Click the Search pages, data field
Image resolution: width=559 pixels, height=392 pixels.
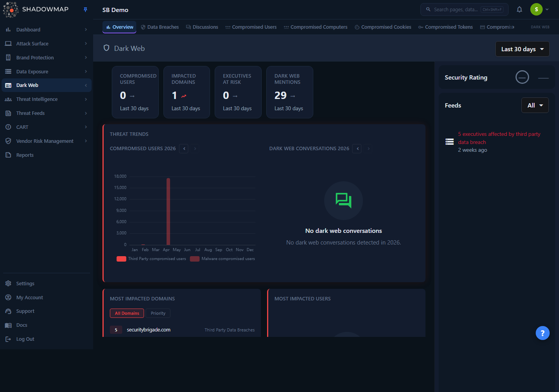[464, 9]
